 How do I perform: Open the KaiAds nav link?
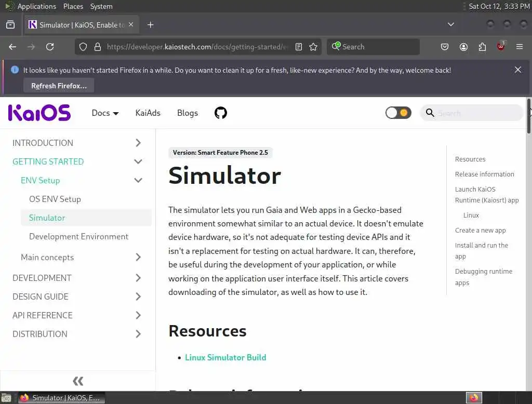coord(148,113)
